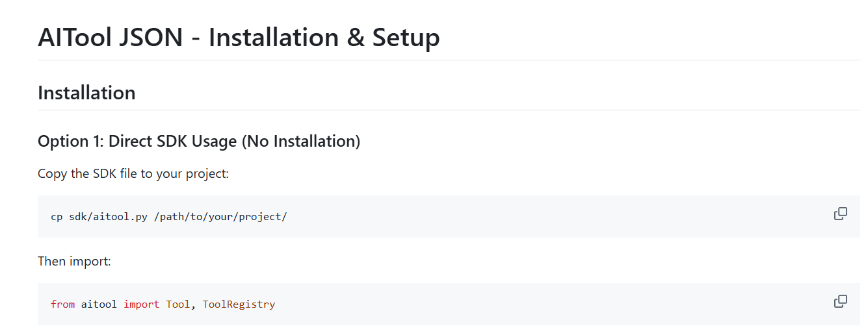Click the word 'Setup' in the title
Viewport: 868px width, 335px height.
point(406,37)
